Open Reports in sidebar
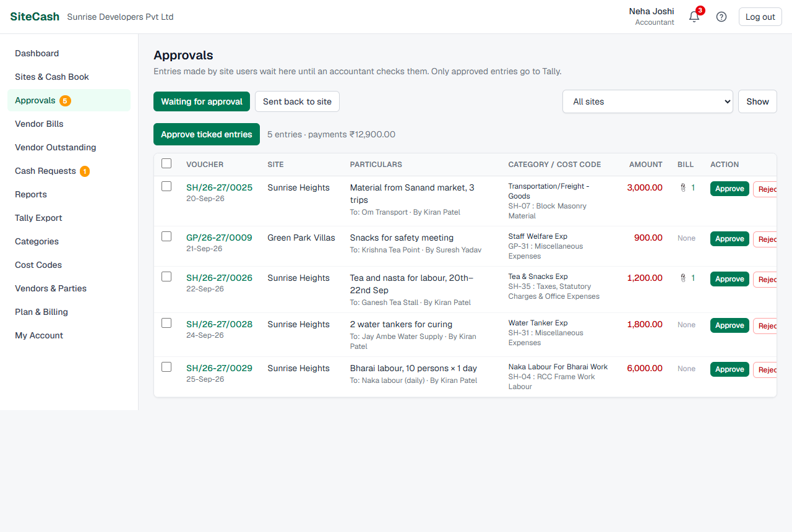 click(x=69, y=194)
